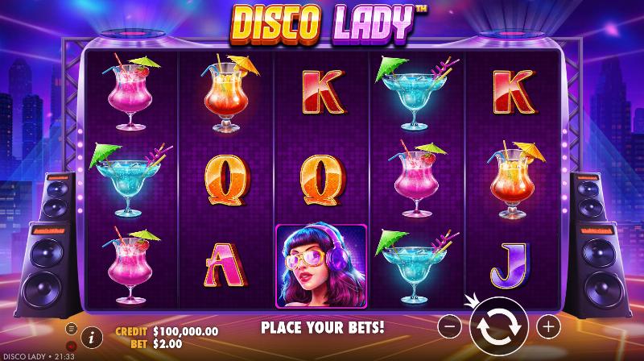This screenshot has height=361, width=644.
Task: Click the Q symbol on third reel
Action: pos(323,179)
